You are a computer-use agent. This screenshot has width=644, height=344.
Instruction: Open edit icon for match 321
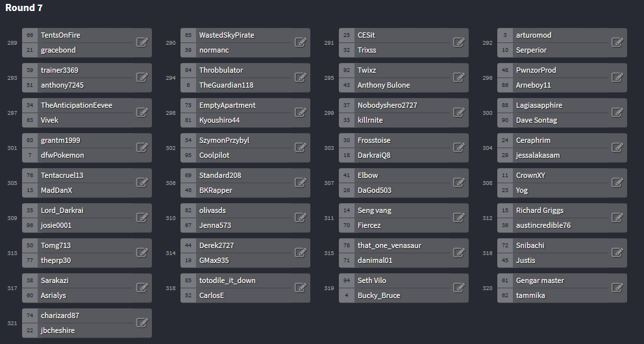(x=142, y=323)
